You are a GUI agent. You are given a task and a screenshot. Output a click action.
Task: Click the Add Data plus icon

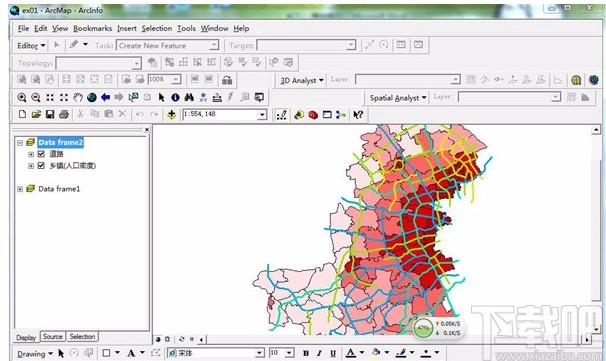click(172, 114)
